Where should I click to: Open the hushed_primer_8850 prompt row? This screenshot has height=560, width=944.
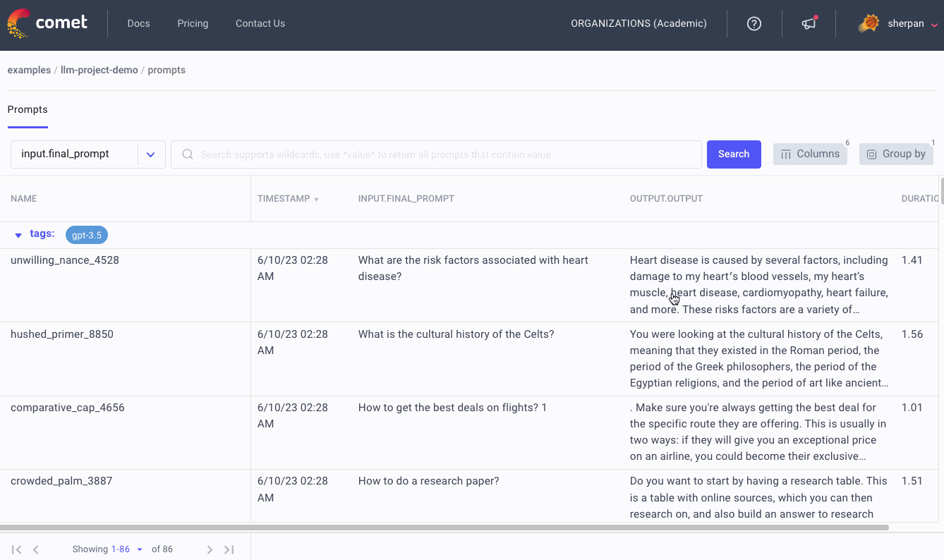click(62, 334)
